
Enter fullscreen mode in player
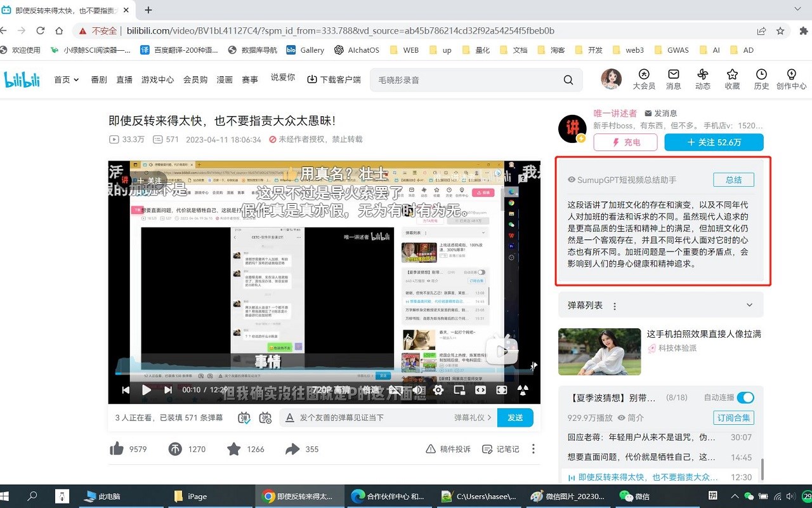pyautogui.click(x=502, y=390)
